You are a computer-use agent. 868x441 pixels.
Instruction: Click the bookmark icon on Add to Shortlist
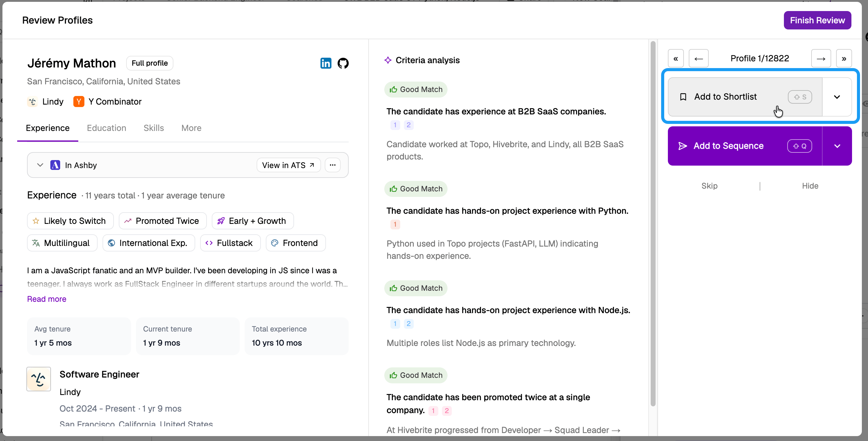coord(683,97)
